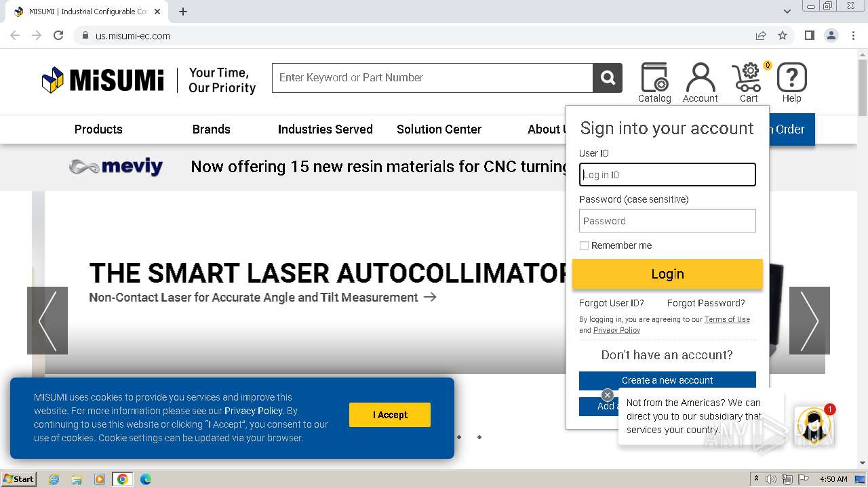
Task: Open a new browser tab
Action: click(x=183, y=12)
